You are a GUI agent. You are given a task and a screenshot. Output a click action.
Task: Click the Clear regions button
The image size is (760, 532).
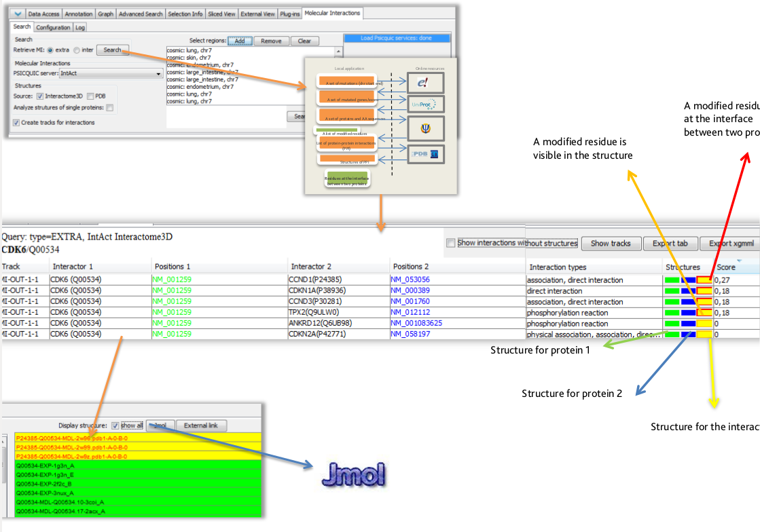[304, 41]
